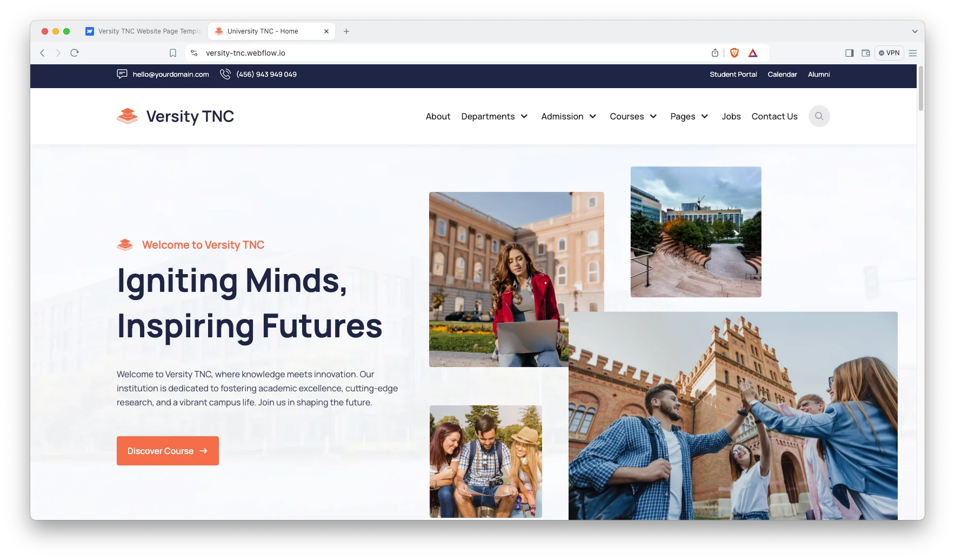The height and width of the screenshot is (560, 955).
Task: Reload the page with the refresh icon
Action: pos(75,53)
